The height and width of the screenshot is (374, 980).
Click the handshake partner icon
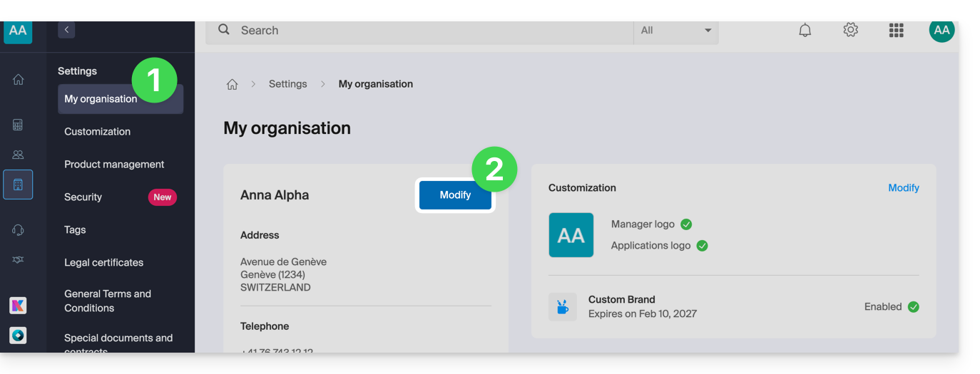pyautogui.click(x=18, y=260)
